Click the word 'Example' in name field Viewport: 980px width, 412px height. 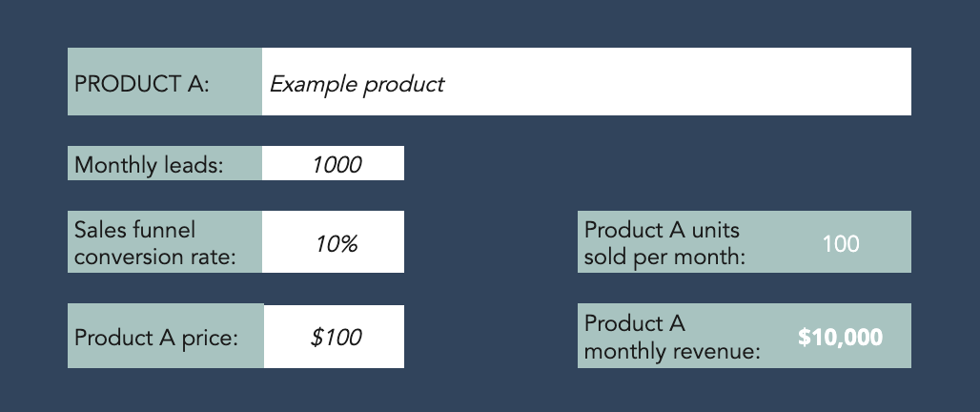click(x=314, y=84)
